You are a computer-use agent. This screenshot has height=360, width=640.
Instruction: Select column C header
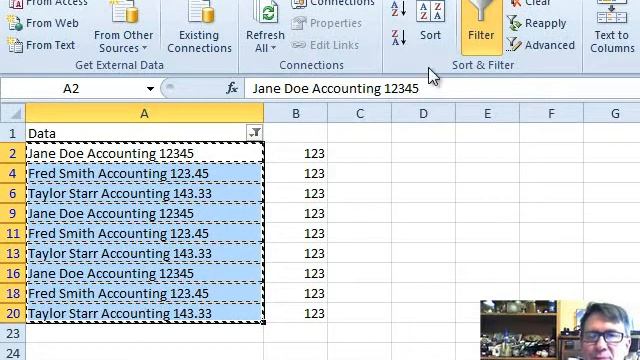pyautogui.click(x=360, y=113)
